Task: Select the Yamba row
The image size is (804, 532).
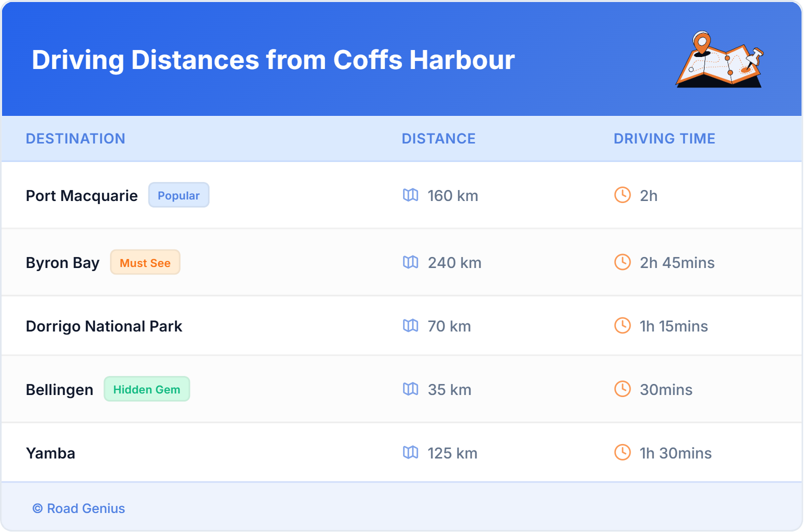Action: tap(300, 453)
